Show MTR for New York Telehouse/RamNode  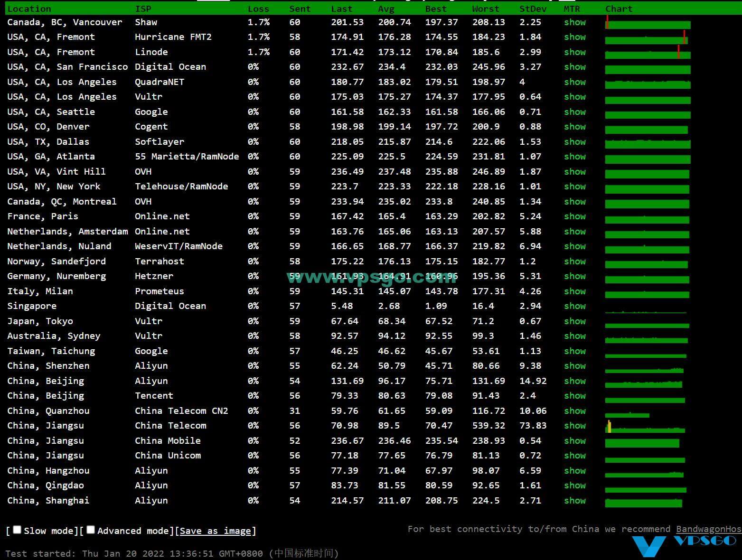pos(575,187)
